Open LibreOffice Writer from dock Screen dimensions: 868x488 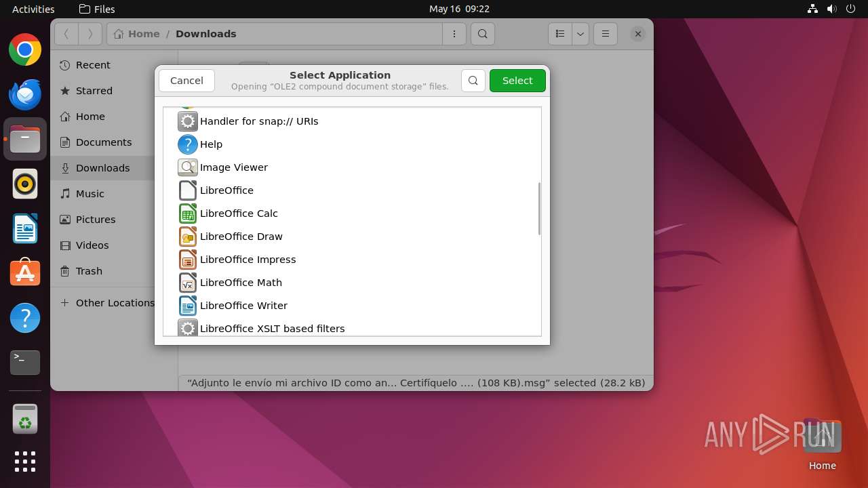coord(25,228)
